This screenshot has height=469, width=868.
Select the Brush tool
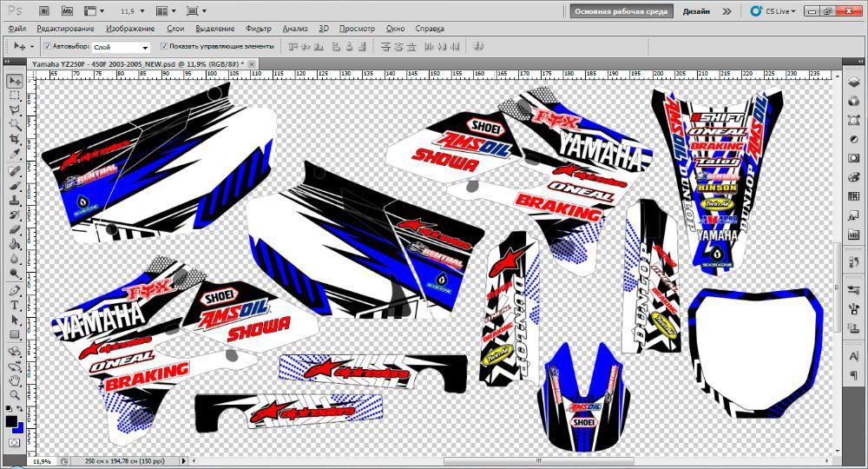click(15, 186)
